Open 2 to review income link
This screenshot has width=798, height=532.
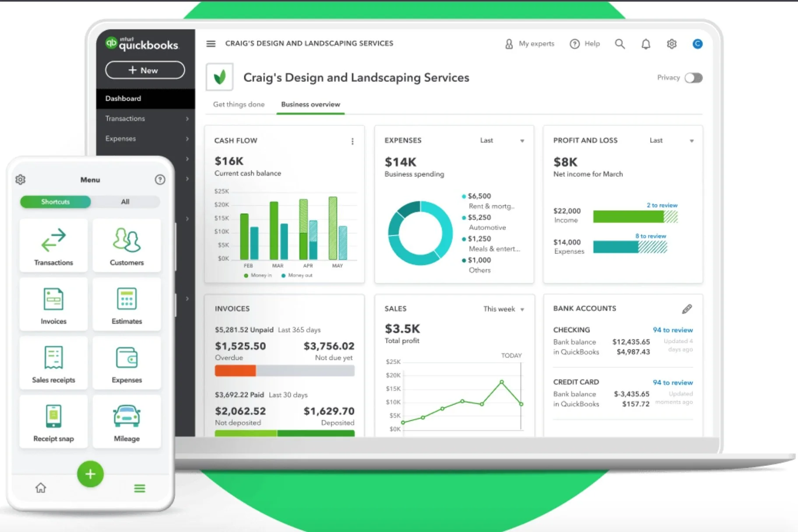(x=662, y=205)
